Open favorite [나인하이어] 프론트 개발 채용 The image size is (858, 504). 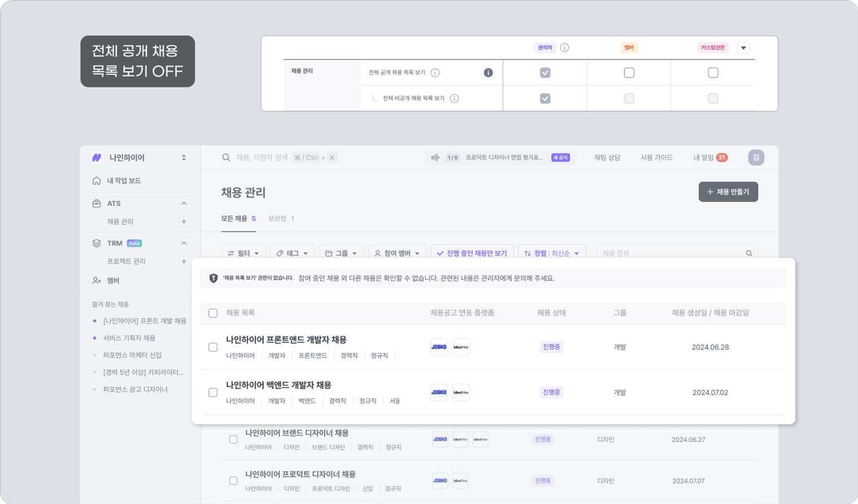click(145, 321)
